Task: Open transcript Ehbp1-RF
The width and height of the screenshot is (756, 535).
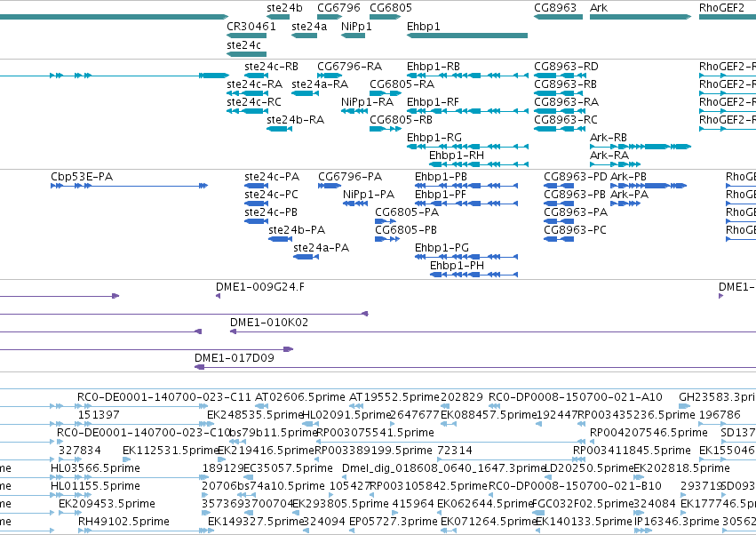Action: (x=433, y=102)
